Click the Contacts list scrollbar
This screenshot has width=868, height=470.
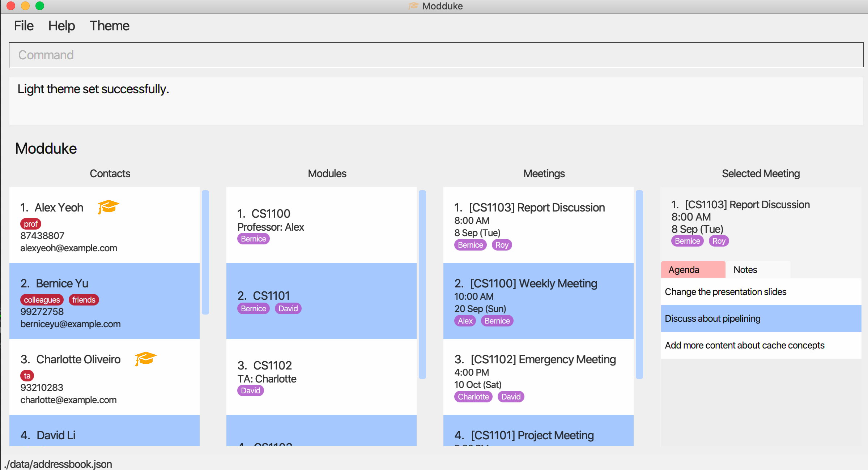coord(205,252)
